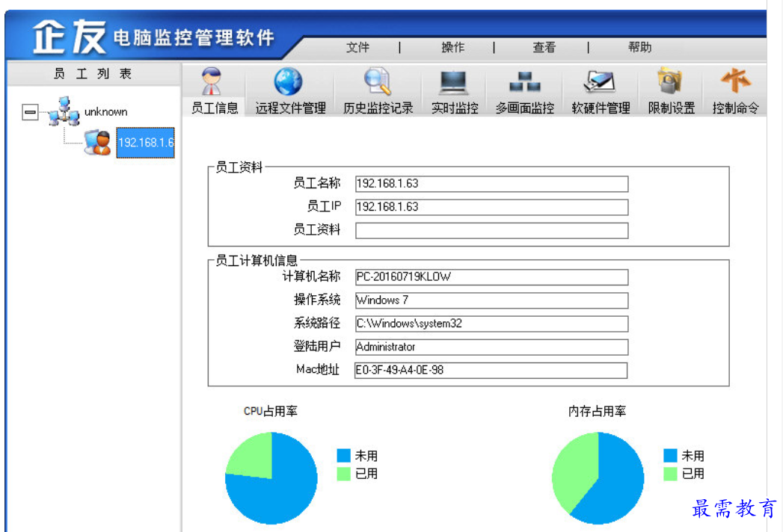Screen dimensions: 783x532
Task: Click the 系统路径 field C:\Windows\system32
Action: (491, 324)
